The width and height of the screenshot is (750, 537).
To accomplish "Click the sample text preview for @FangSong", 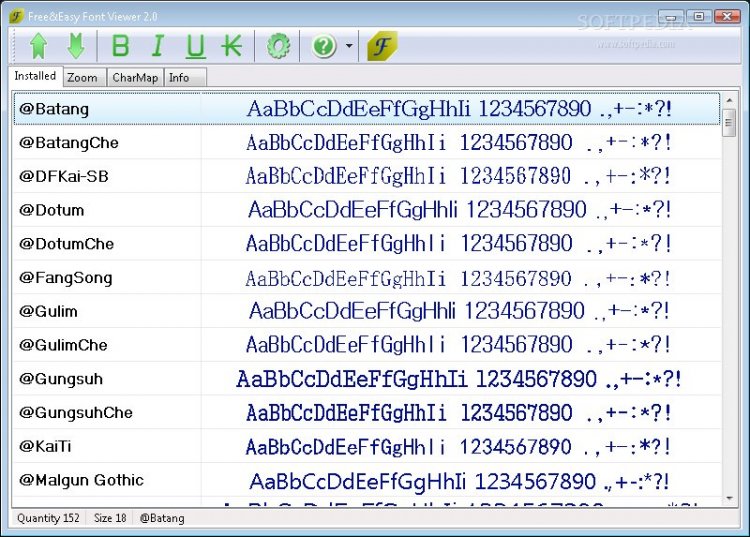I will point(458,279).
